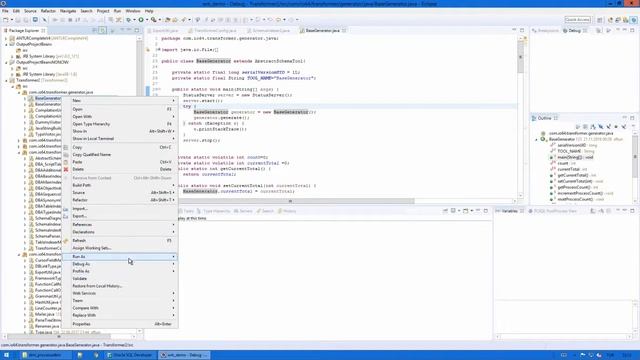Expand the ANTLRComplete4 project
Screen dimensions: 640x360
[6, 38]
